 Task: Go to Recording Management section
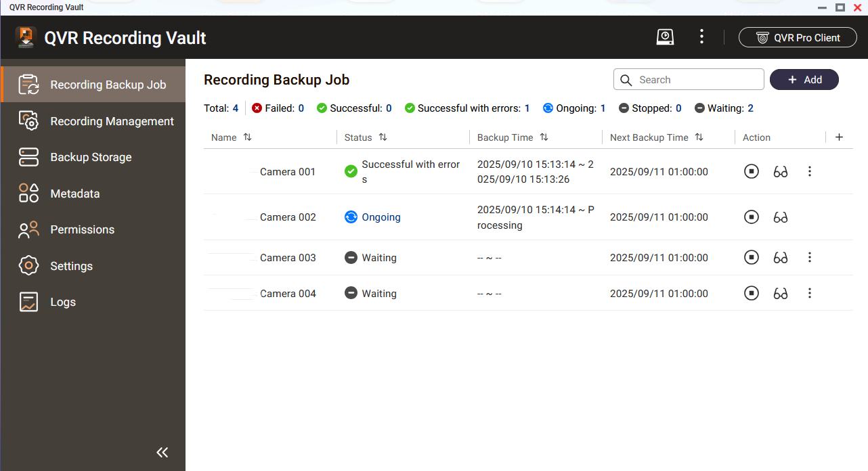coord(93,121)
